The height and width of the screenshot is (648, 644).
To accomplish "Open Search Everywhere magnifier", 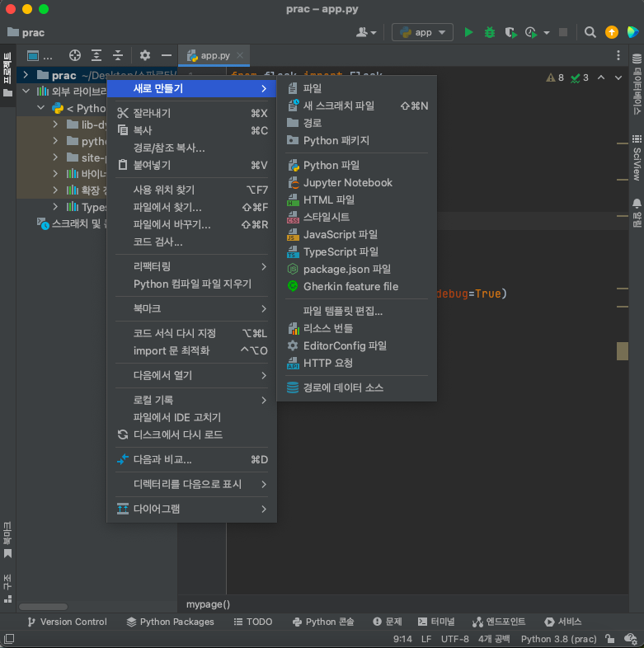I will point(590,32).
